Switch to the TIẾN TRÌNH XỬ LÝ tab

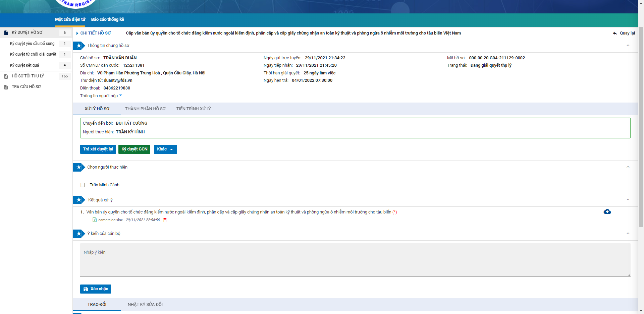194,109
